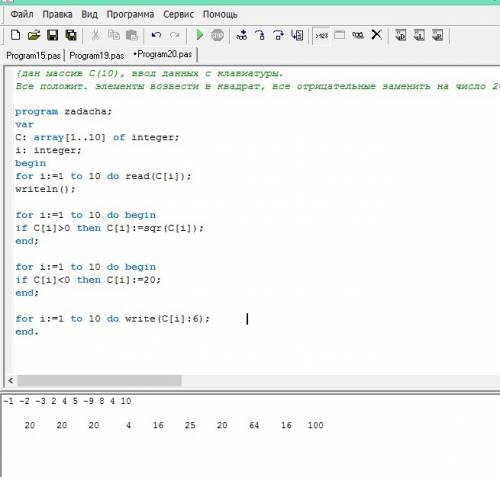The width and height of the screenshot is (500, 477).
Task: Undo the last edit
Action: [x=156, y=35]
